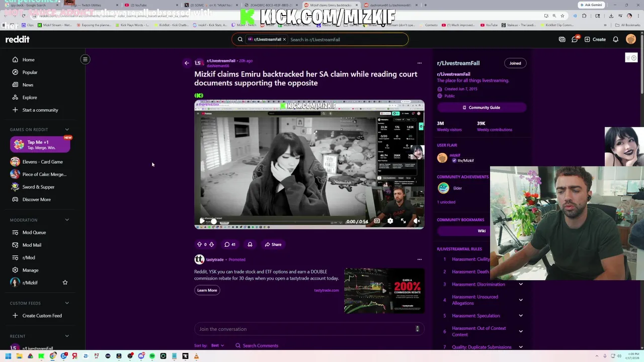Viewport: 644px width, 362px height.
Task: Unmute the video player
Action: tap(417, 221)
